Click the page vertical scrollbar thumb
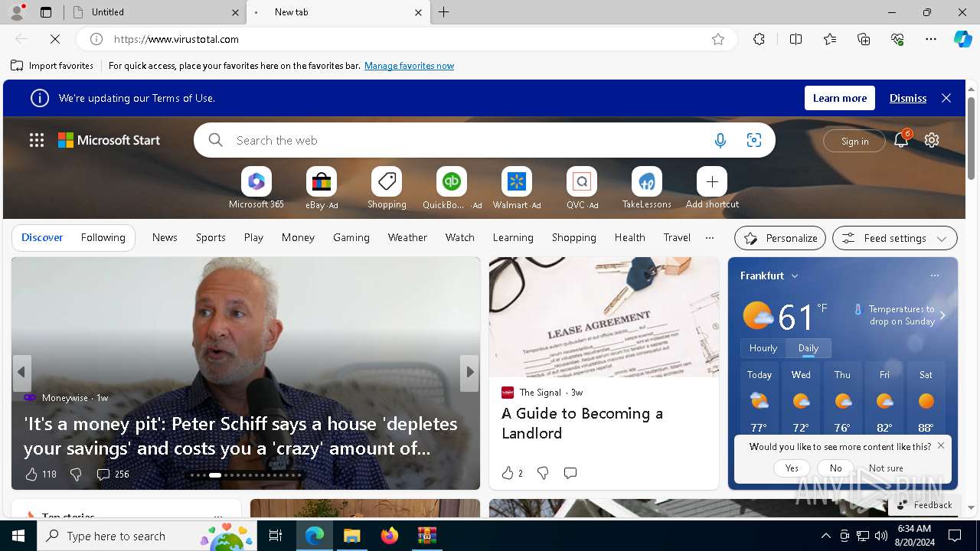Screen dimensions: 980x551 click(972, 138)
